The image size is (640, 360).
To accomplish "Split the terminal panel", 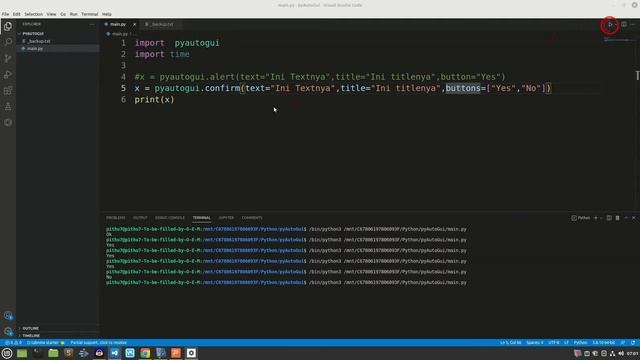I will point(609,218).
